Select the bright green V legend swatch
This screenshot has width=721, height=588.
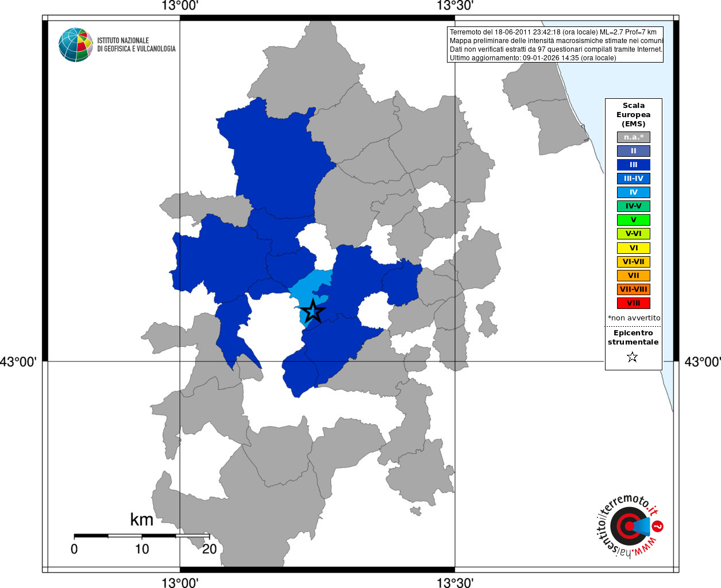click(634, 220)
